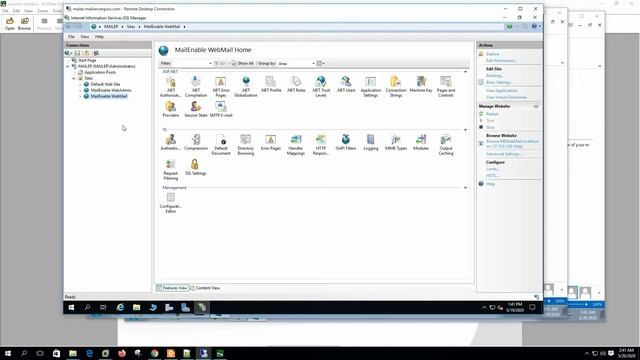Open the Providers feature icon
The width and height of the screenshot is (640, 360).
pyautogui.click(x=171, y=109)
